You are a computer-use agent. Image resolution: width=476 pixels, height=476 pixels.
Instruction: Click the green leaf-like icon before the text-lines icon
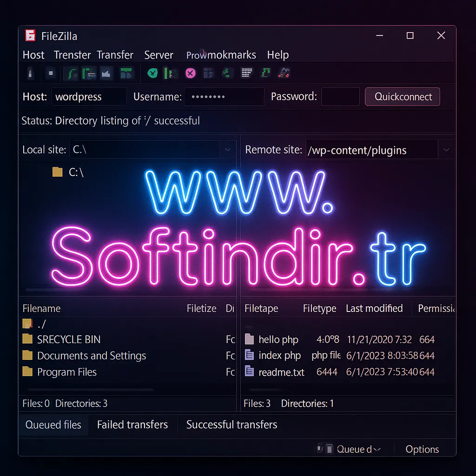pos(226,73)
